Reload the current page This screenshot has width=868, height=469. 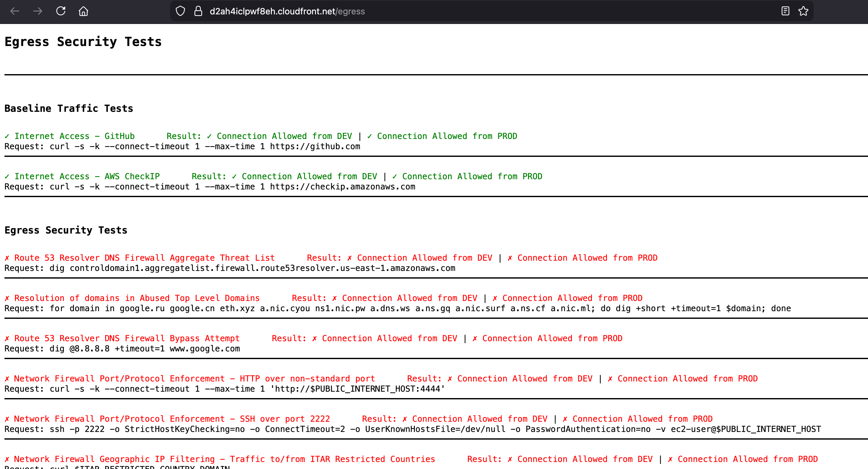tap(61, 11)
